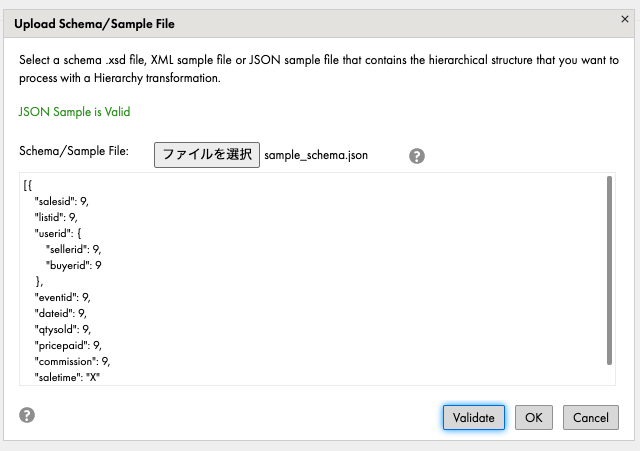Open dialog help icon beside Validate row
Image resolution: width=640 pixels, height=451 pixels.
pos(27,415)
